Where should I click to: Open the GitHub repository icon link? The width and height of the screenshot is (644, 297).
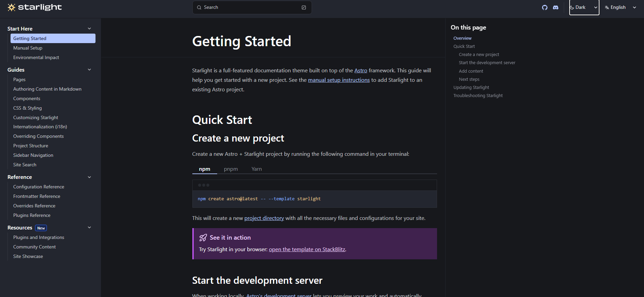(545, 7)
